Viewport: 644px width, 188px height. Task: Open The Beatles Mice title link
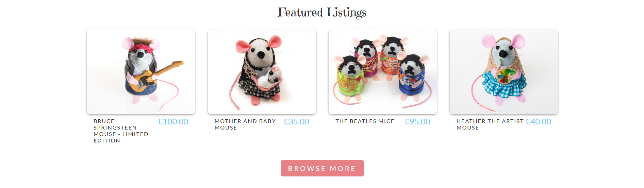(365, 121)
